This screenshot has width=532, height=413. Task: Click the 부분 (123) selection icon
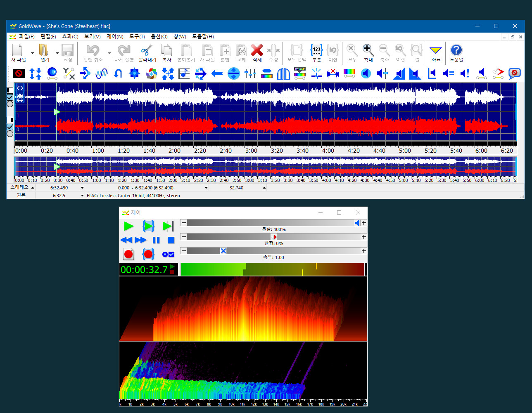[316, 53]
